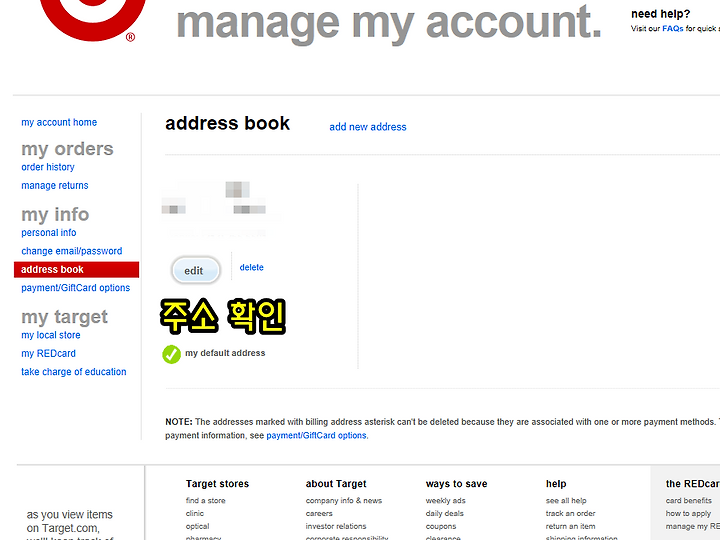Open payment/GiftCard options in sidebar
Image resolution: width=720 pixels, height=540 pixels.
[76, 288]
